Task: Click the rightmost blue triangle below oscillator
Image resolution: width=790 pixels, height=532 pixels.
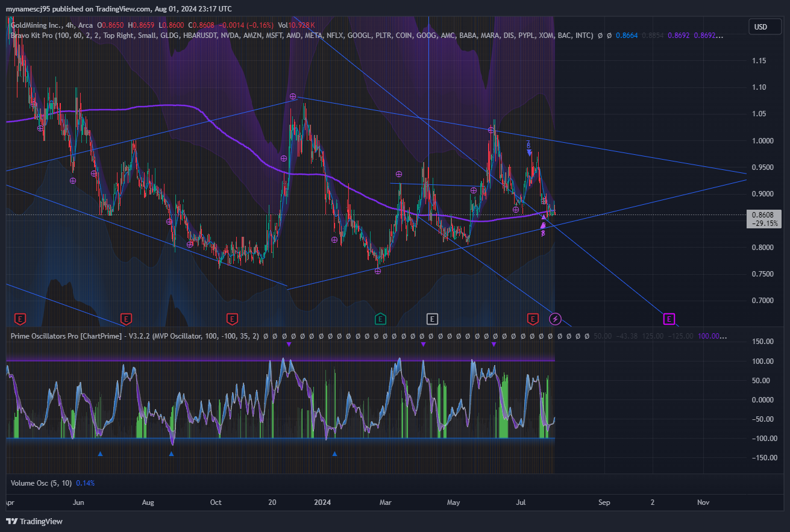Action: [335, 454]
